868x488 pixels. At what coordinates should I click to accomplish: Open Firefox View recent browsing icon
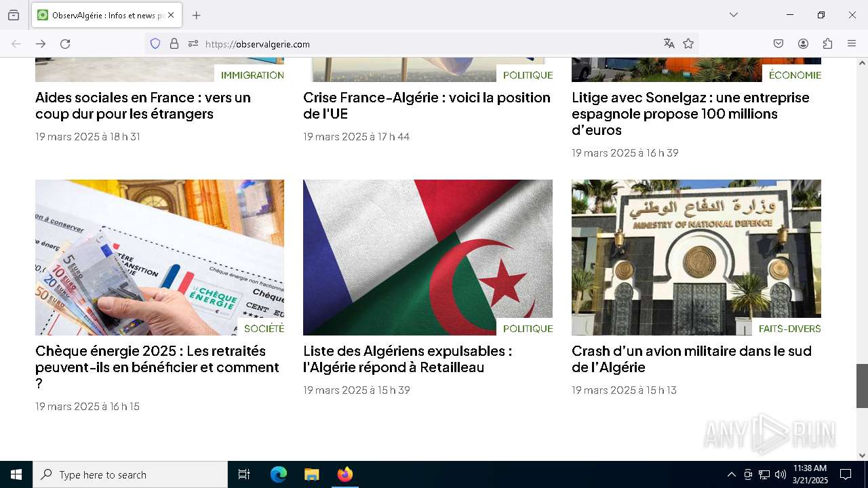point(14,15)
